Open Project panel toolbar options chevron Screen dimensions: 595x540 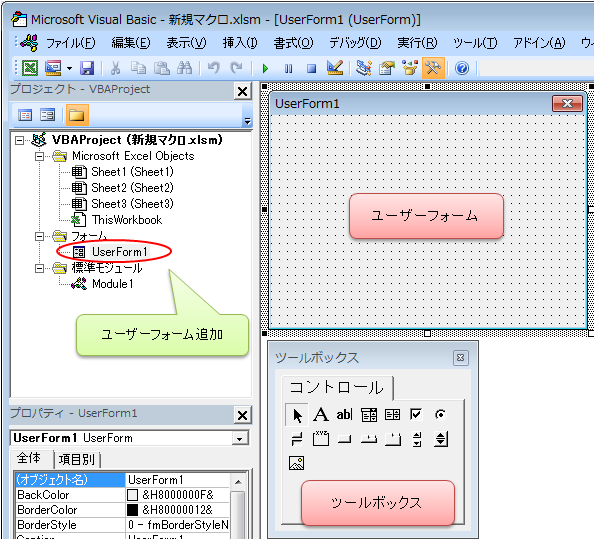click(247, 121)
